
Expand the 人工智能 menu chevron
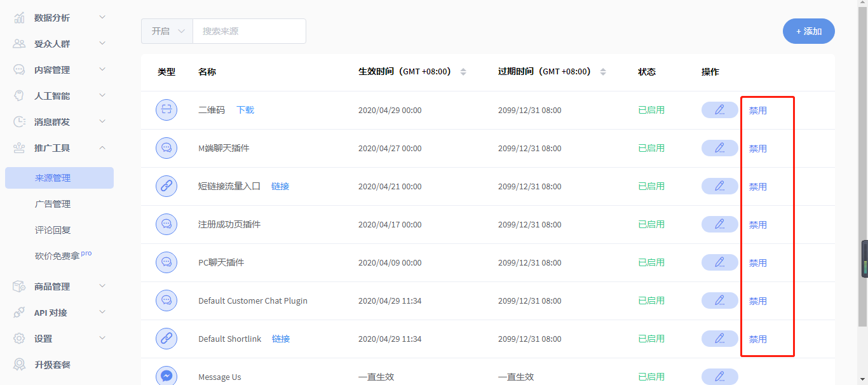pyautogui.click(x=102, y=95)
